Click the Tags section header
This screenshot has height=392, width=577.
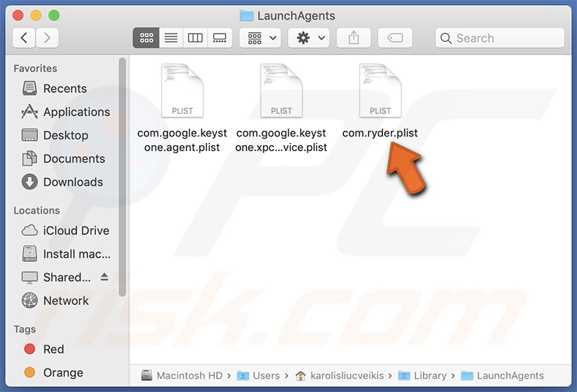coord(25,329)
